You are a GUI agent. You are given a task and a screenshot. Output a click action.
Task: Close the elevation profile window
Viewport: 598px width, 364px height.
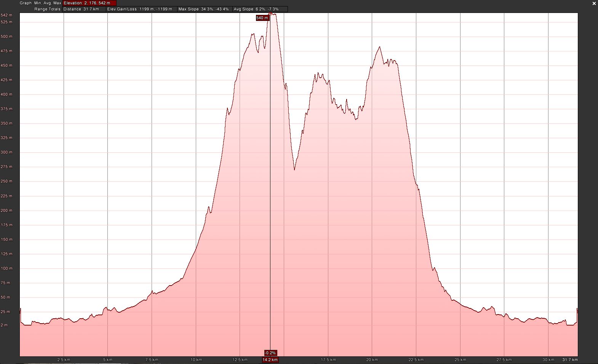594,3
